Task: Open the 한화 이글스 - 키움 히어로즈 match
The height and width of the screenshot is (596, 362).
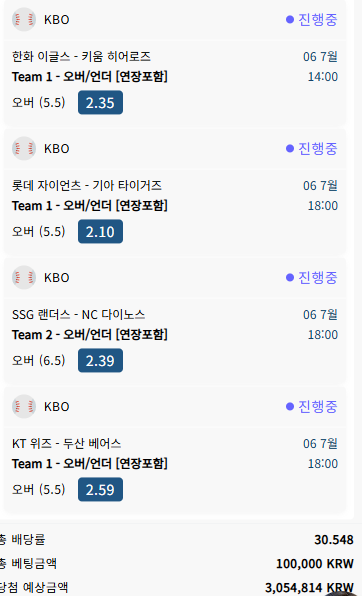Action: [x=81, y=57]
